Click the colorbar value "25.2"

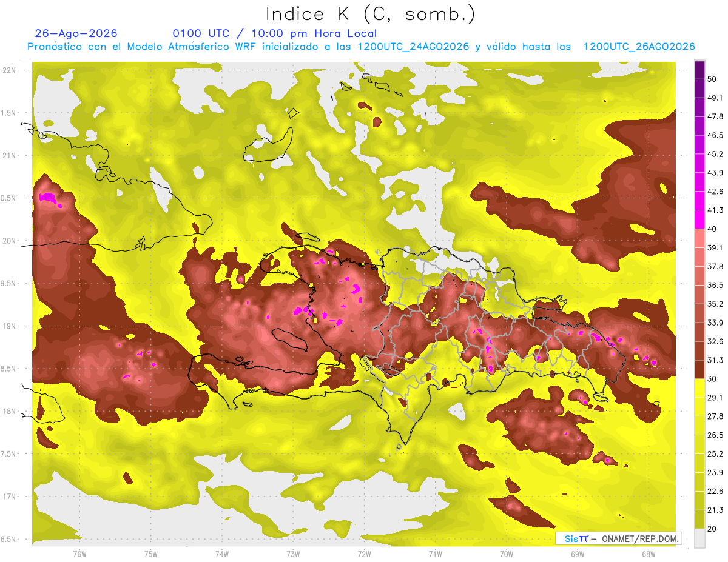[x=715, y=454]
